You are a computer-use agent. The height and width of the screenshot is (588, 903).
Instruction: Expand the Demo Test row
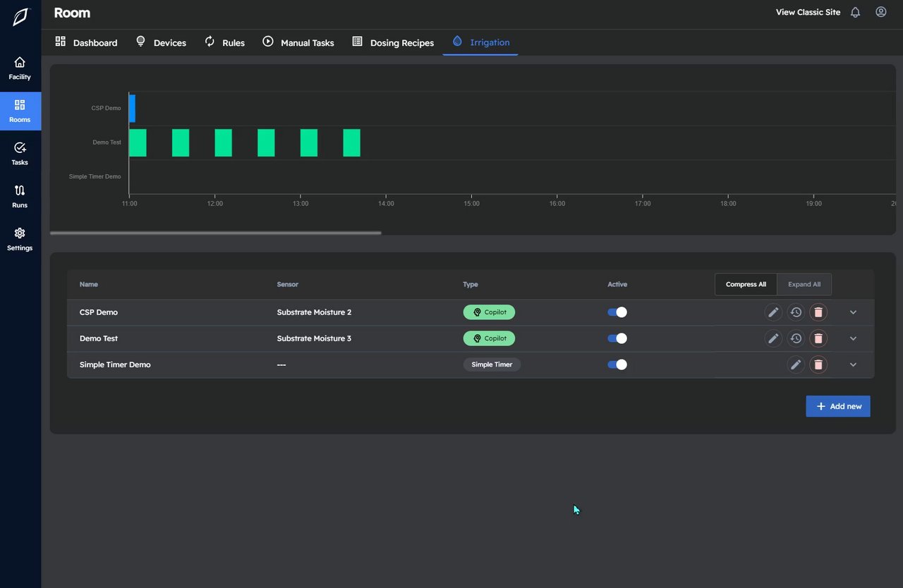[853, 338]
